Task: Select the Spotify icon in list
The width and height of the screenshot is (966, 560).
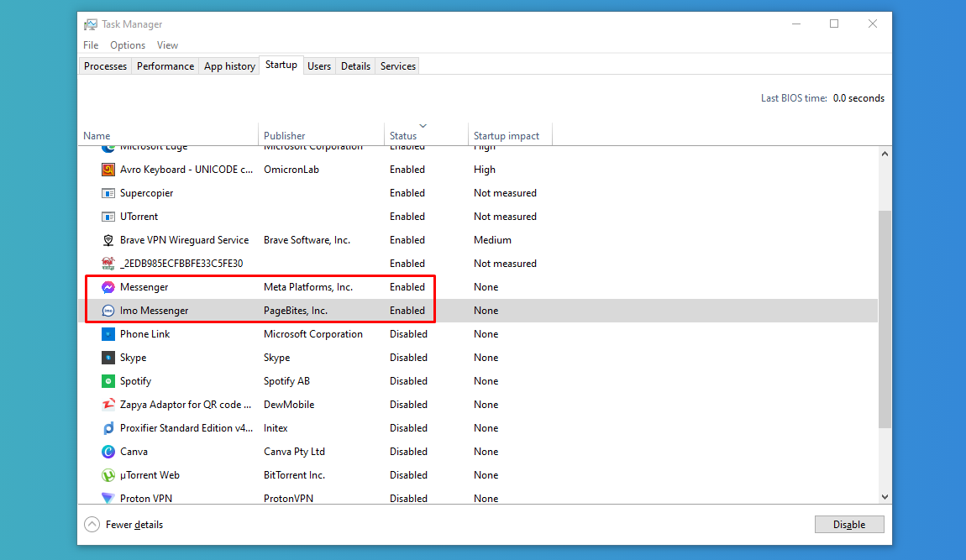Action: pyautogui.click(x=108, y=381)
